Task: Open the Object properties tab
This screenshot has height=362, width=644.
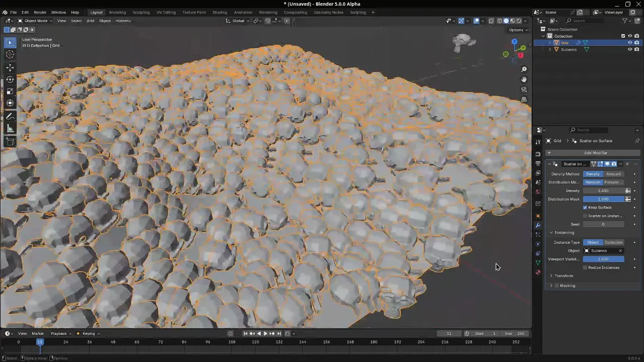Action: [x=538, y=216]
